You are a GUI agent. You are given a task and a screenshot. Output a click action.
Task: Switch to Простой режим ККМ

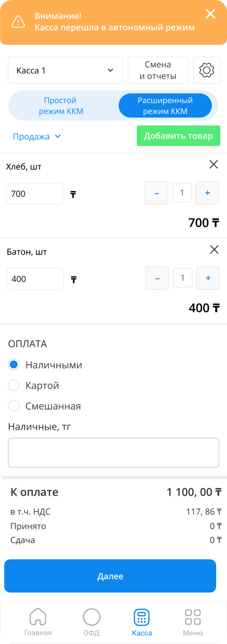coord(60,106)
